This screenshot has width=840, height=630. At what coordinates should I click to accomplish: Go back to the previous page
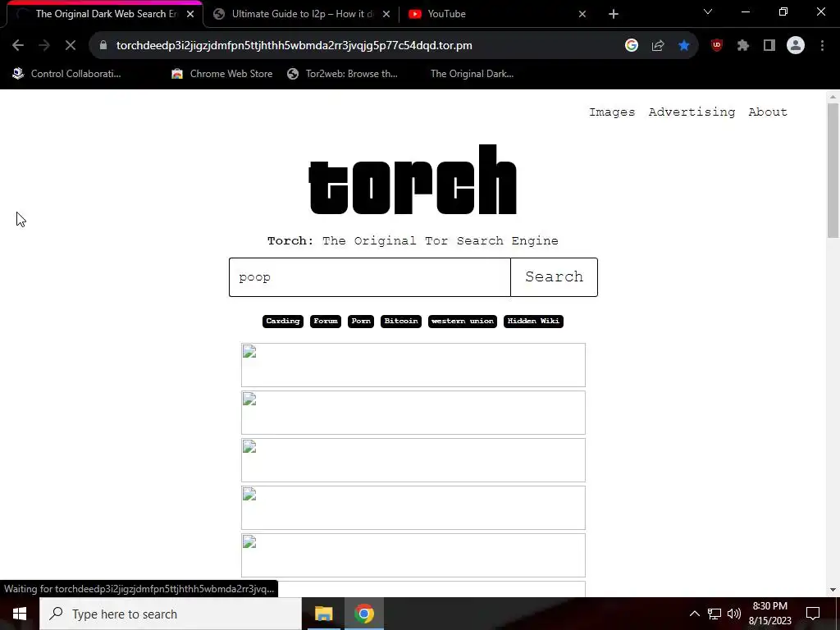18,46
